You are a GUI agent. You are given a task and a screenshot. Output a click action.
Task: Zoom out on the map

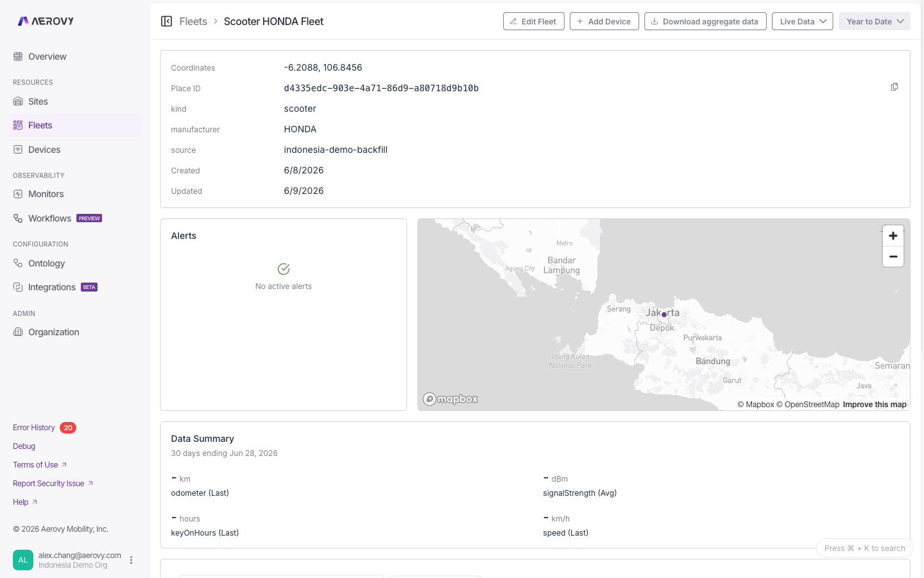(893, 256)
